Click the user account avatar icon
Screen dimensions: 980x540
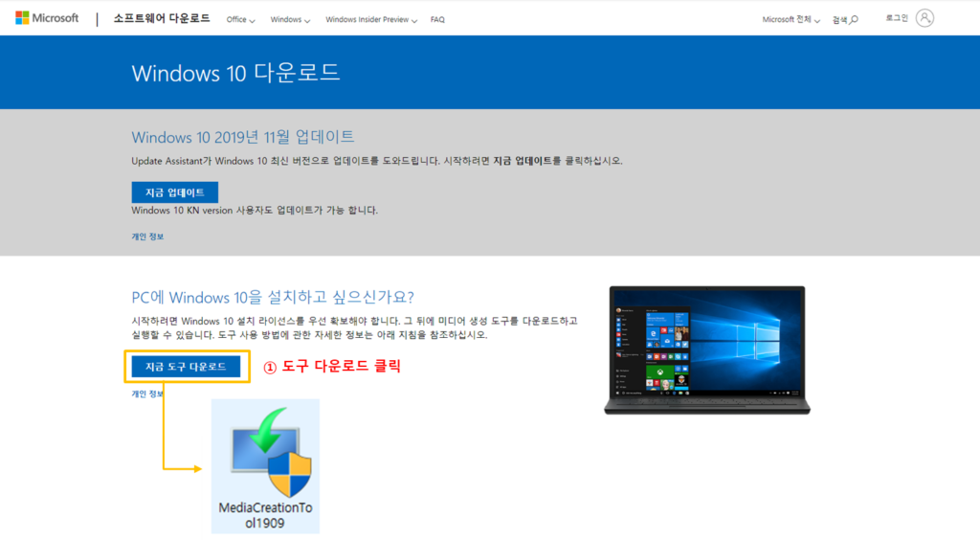click(925, 18)
